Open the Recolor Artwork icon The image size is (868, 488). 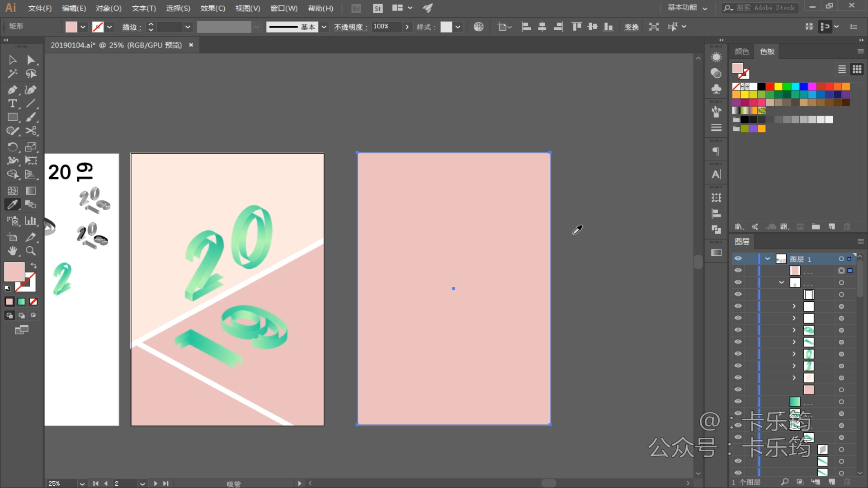[478, 27]
